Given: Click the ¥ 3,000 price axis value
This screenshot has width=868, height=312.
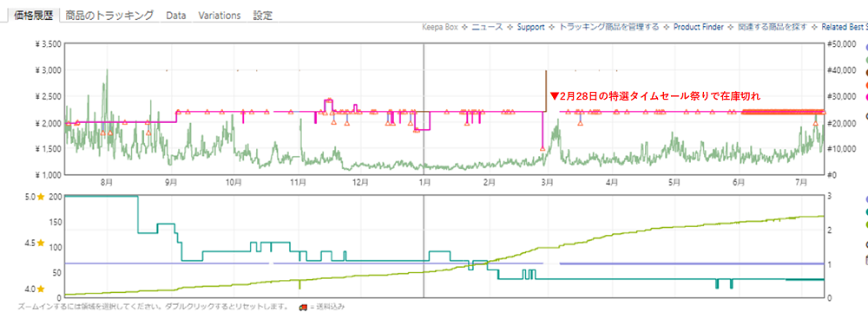Looking at the screenshot, I should coord(47,70).
